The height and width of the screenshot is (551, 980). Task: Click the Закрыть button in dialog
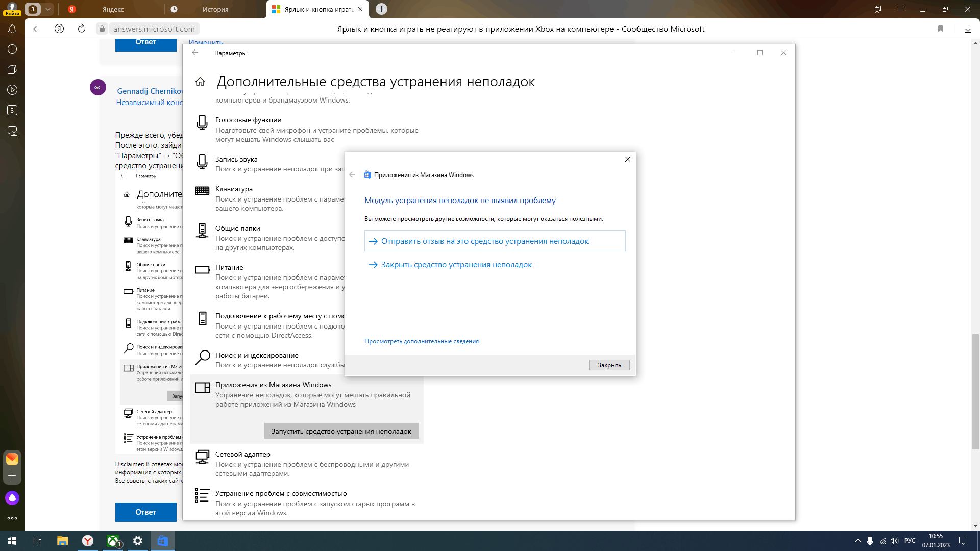click(609, 365)
